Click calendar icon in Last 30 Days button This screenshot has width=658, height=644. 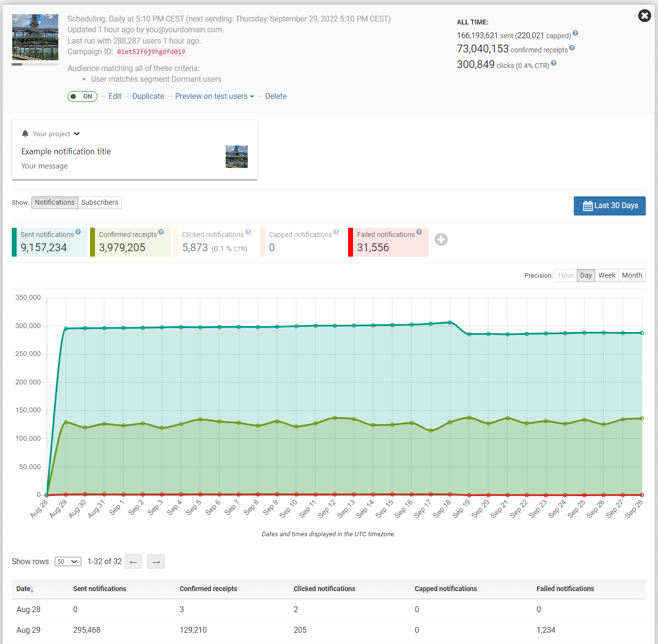587,206
